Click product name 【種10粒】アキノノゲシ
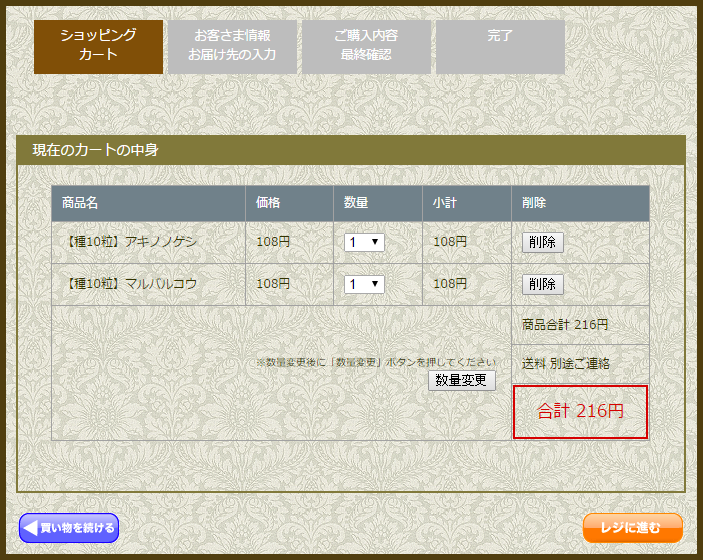703x560 pixels. coord(130,242)
